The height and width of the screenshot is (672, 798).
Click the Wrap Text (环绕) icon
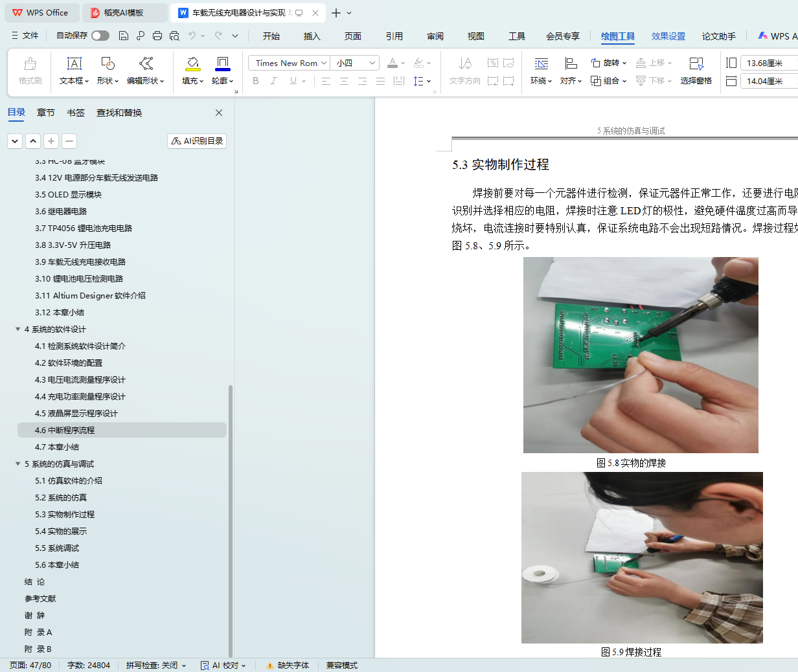(541, 63)
